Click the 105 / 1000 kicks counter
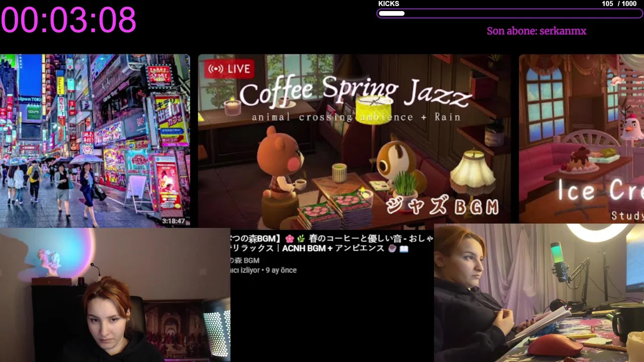This screenshot has height=362, width=644. click(x=619, y=4)
